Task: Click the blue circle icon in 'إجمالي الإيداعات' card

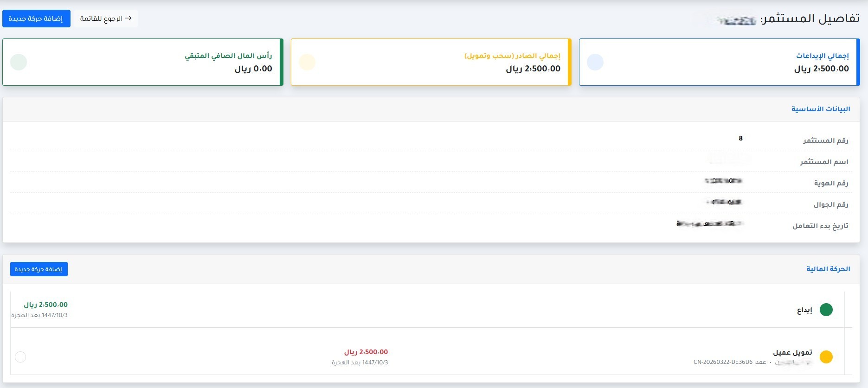Action: pyautogui.click(x=595, y=62)
